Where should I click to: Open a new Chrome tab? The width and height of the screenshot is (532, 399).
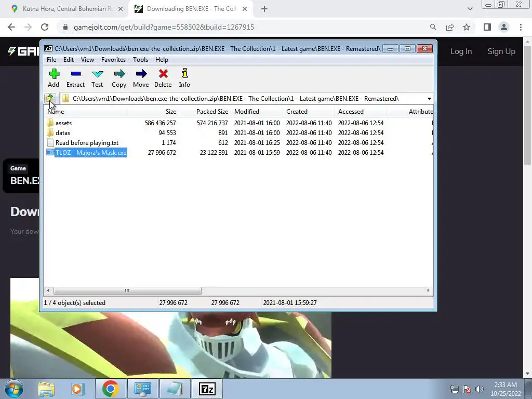(x=264, y=9)
